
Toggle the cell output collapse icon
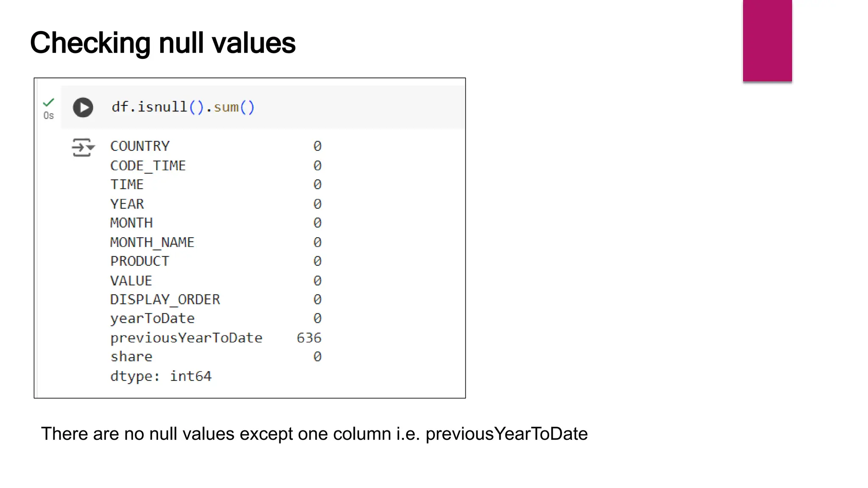tap(83, 147)
